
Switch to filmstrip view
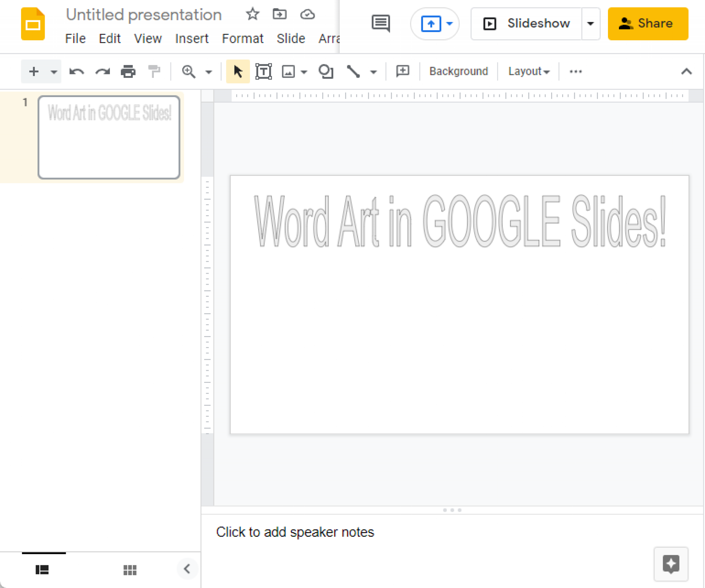click(x=42, y=570)
